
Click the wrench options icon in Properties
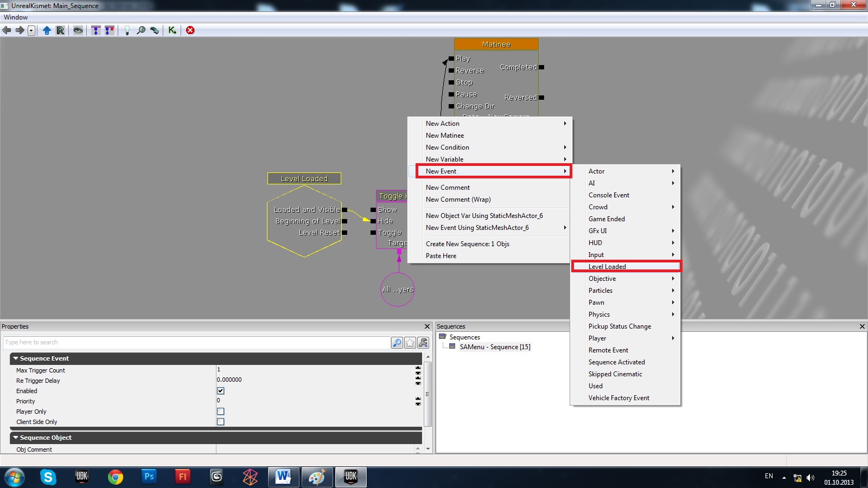tap(423, 343)
